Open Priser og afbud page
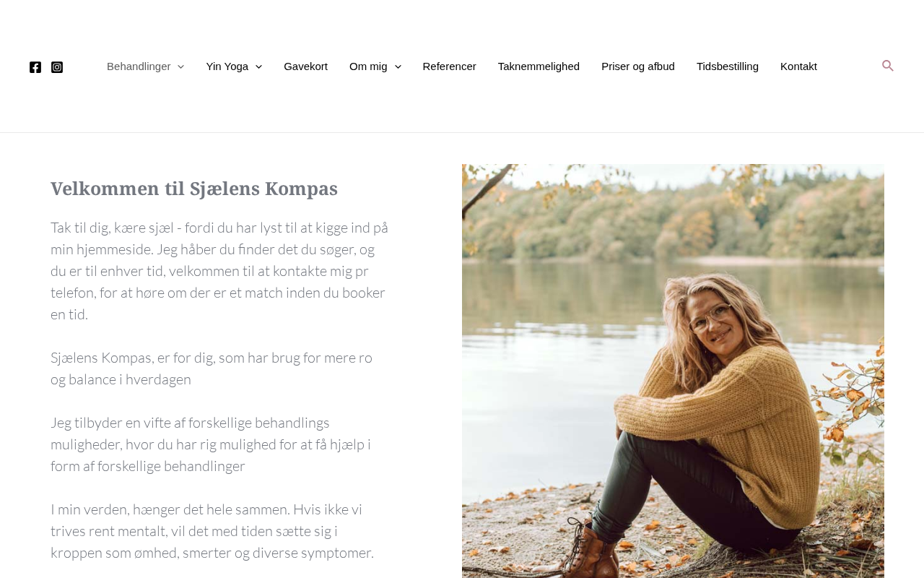 tap(638, 66)
